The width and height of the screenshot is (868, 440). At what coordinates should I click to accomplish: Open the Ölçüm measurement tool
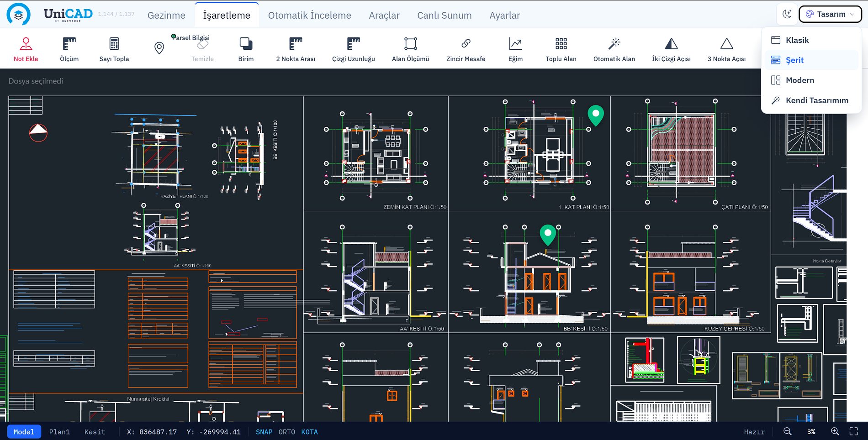tap(69, 49)
